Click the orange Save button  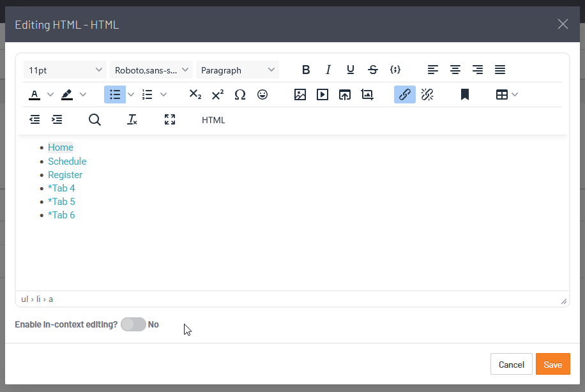pos(553,364)
